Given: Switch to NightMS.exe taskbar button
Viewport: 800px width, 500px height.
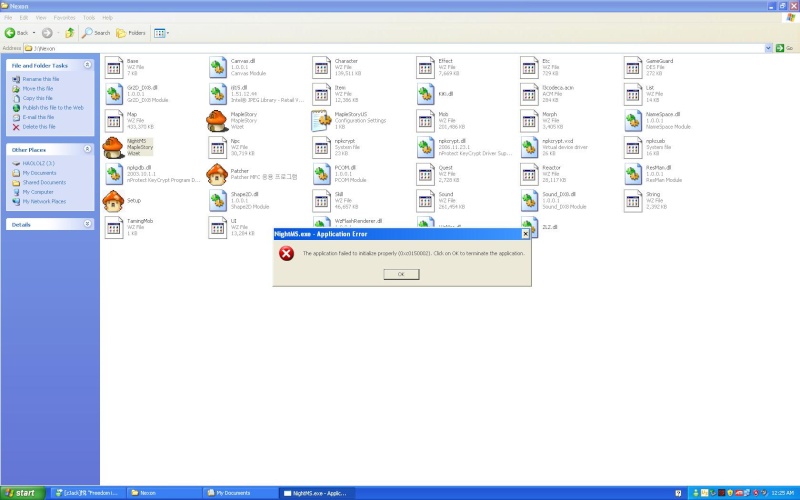Looking at the screenshot, I should pyautogui.click(x=316, y=493).
